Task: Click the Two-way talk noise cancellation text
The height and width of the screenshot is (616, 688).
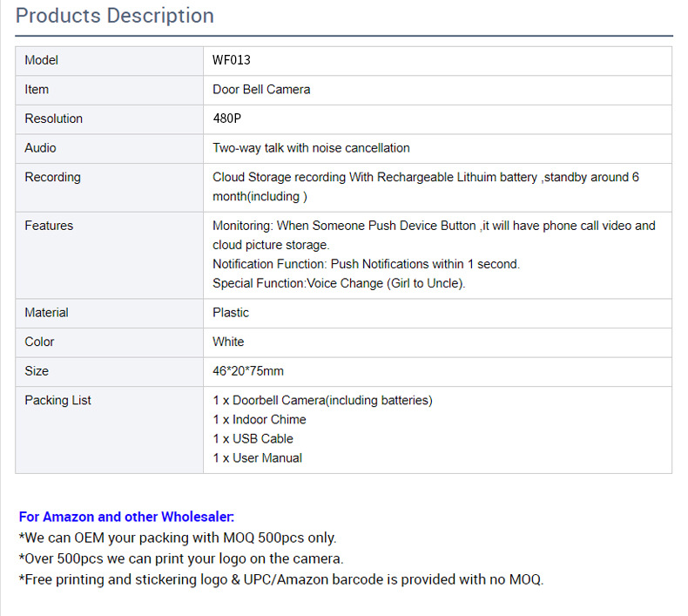Action: pyautogui.click(x=311, y=148)
